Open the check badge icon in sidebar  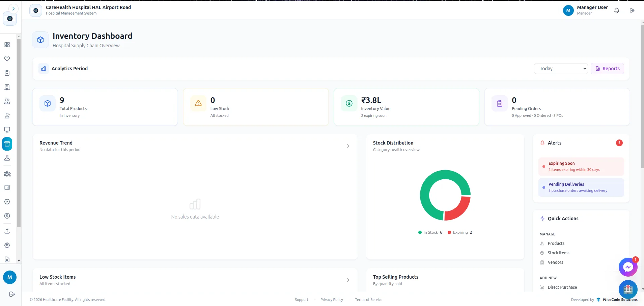tap(7, 202)
